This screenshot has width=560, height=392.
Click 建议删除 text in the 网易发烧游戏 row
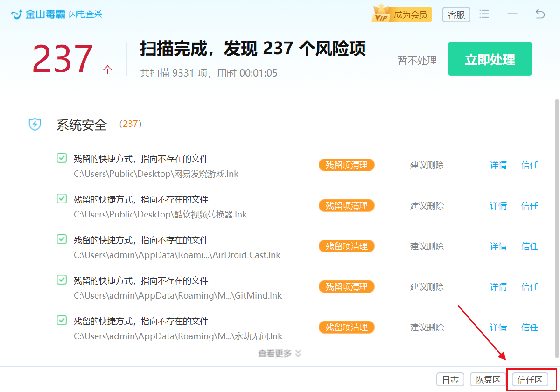point(427,165)
